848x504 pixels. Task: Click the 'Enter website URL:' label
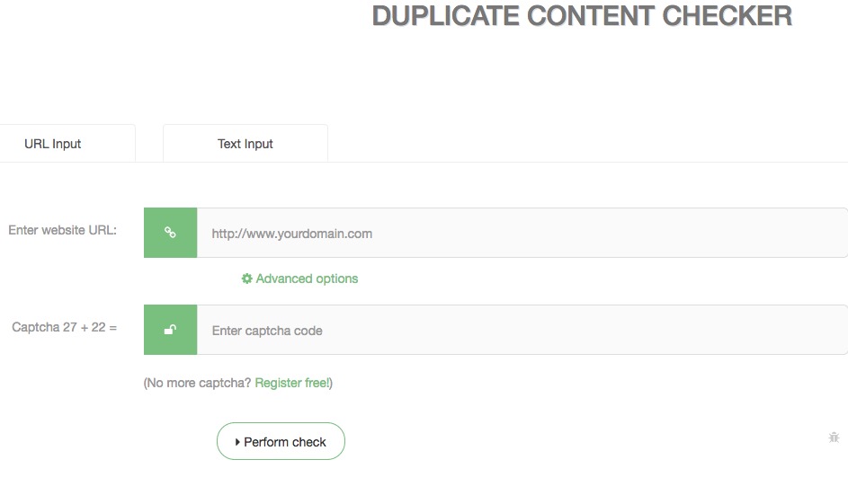(x=62, y=230)
